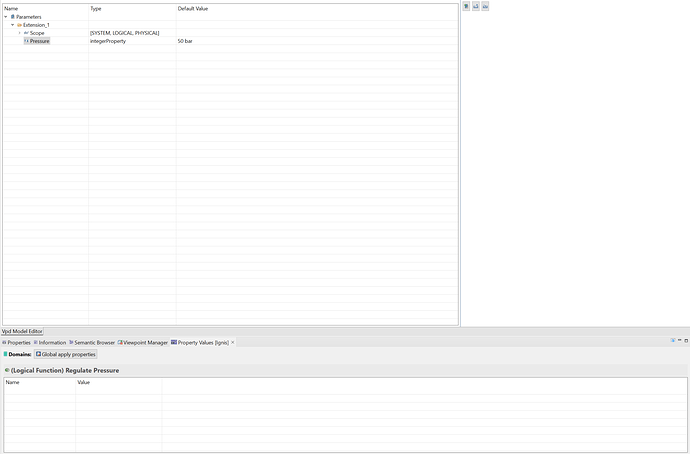Open the Semantic Browser tab
This screenshot has width=690, height=454.
[x=92, y=342]
